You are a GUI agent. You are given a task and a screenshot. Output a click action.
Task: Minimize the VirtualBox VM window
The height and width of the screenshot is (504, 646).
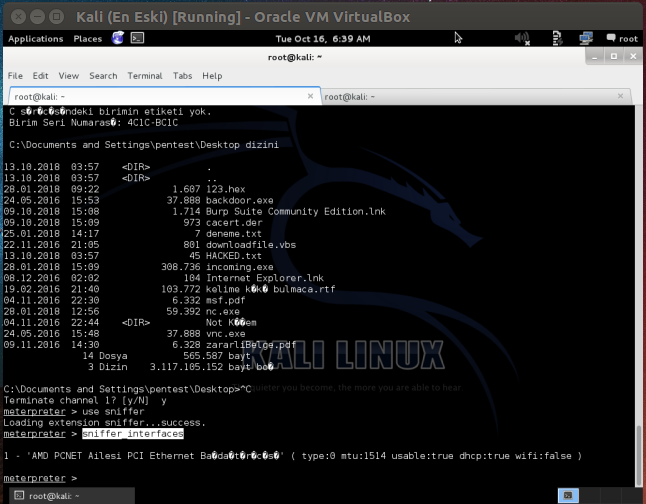coord(37,17)
